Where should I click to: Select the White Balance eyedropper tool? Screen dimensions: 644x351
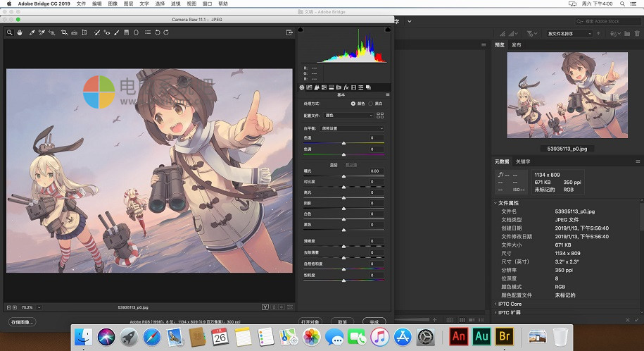[x=32, y=32]
